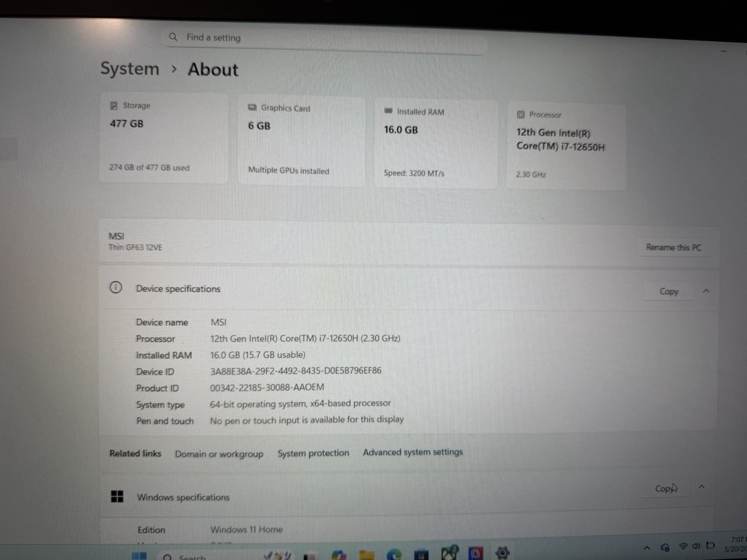
Task: Select the Product ID value 00342-22185-30088-AAOEM
Action: [x=267, y=387]
